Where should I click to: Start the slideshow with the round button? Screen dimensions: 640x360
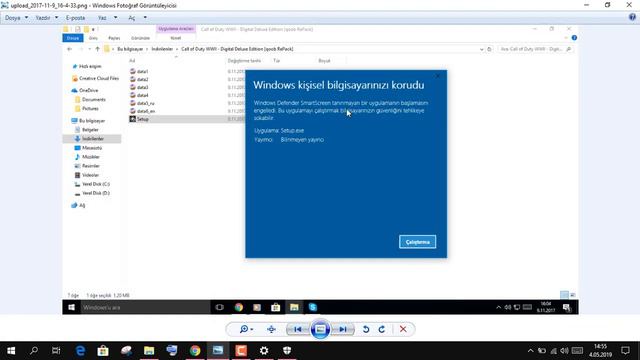[320, 329]
